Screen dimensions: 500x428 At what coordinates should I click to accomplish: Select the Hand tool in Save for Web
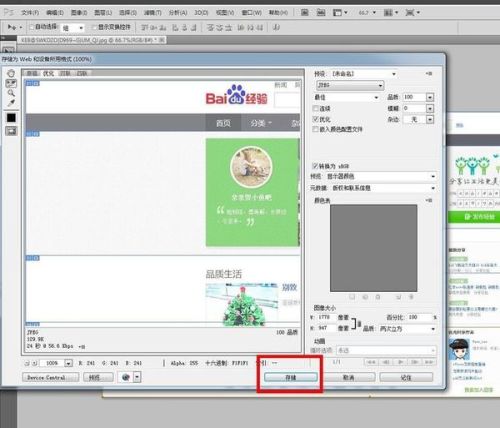click(x=11, y=73)
